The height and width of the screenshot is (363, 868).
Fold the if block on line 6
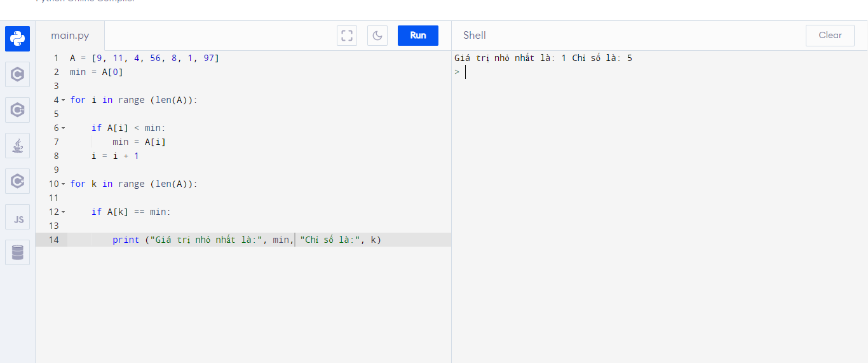point(63,128)
